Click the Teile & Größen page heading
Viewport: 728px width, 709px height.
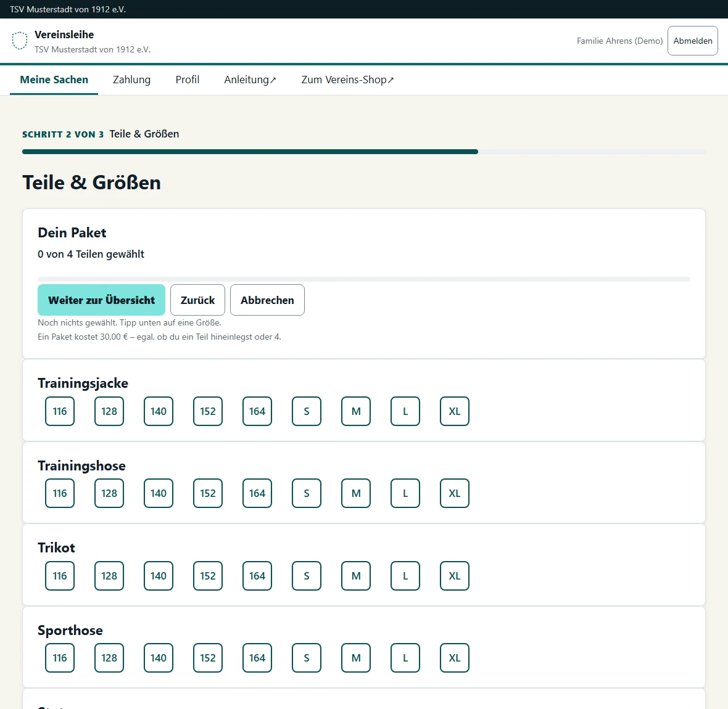(x=91, y=182)
